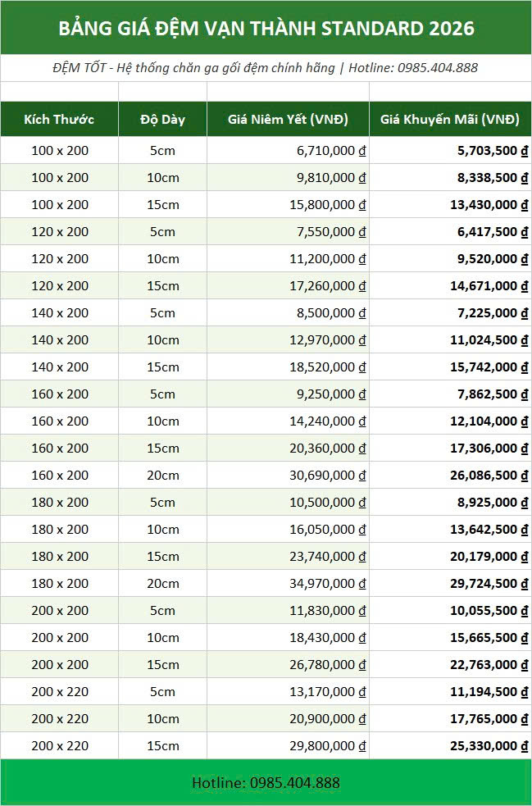Click listed price 9,810,000 đ cell

pos(288,177)
